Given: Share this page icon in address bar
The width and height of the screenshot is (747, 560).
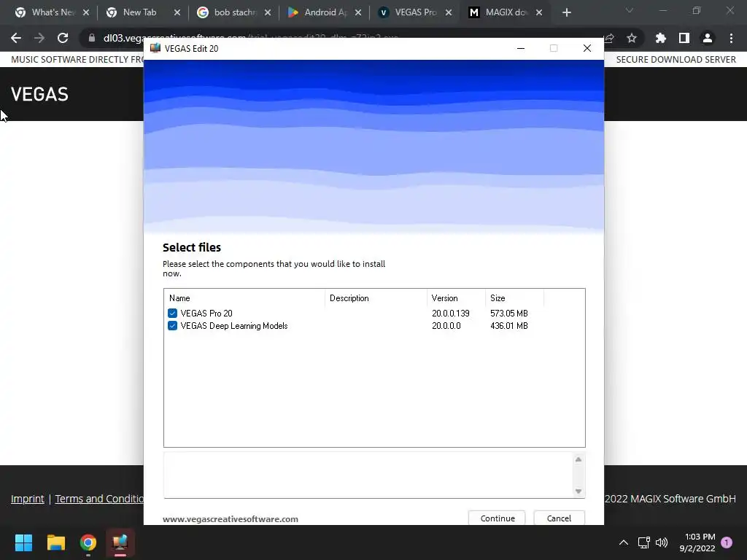Looking at the screenshot, I should tap(609, 38).
